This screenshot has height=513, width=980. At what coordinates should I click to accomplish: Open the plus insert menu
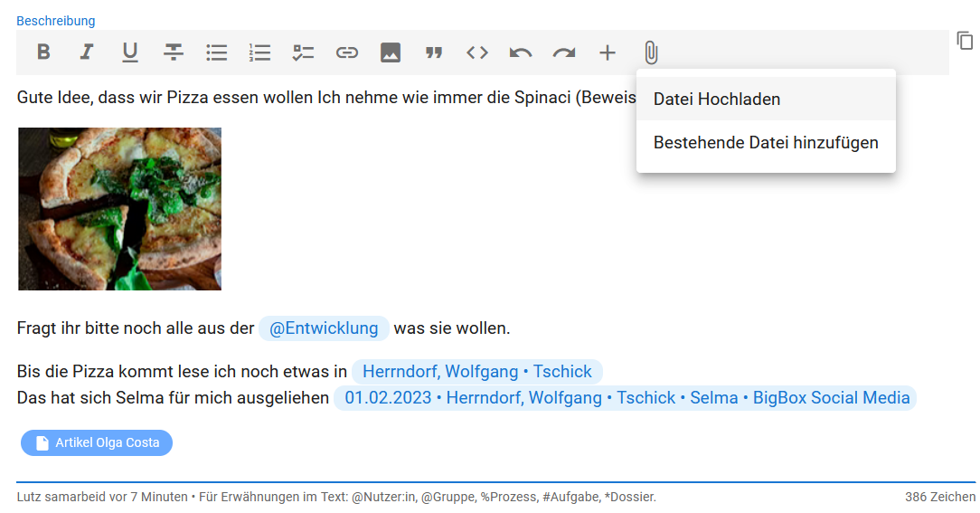click(608, 52)
